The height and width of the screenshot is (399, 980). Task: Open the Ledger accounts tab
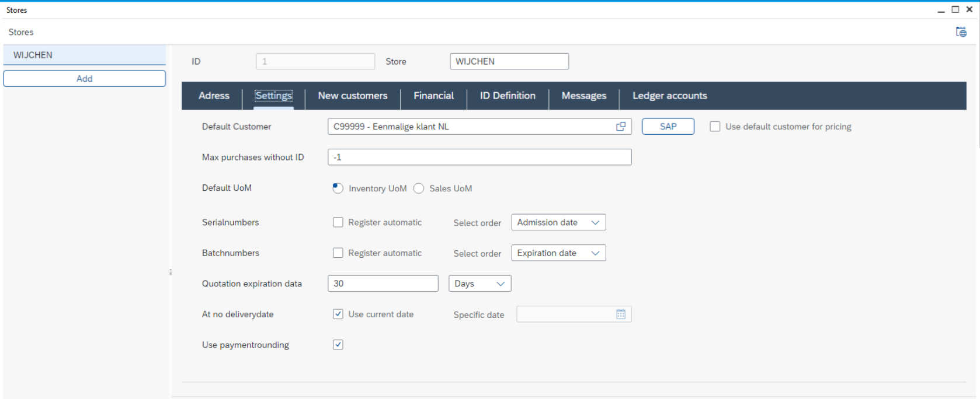click(x=669, y=96)
